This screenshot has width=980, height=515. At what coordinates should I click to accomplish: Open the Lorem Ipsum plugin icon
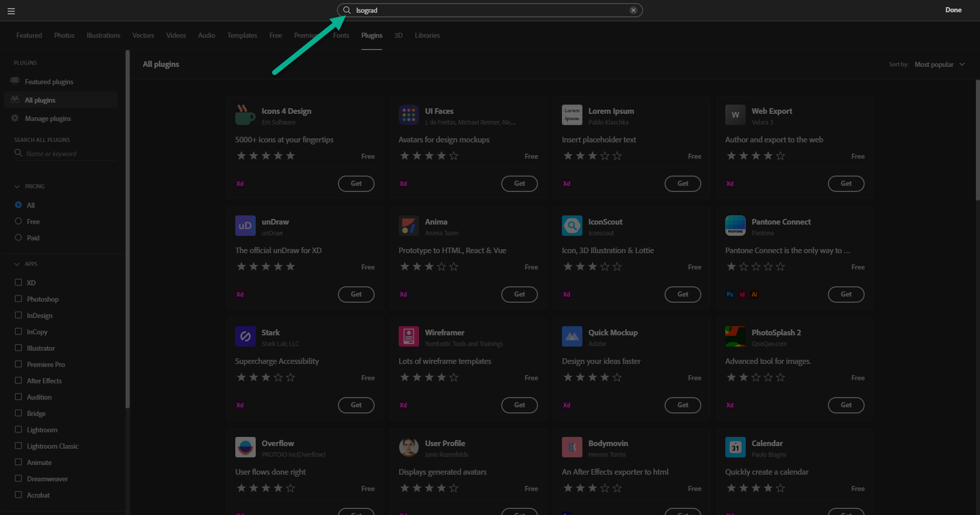tap(572, 115)
